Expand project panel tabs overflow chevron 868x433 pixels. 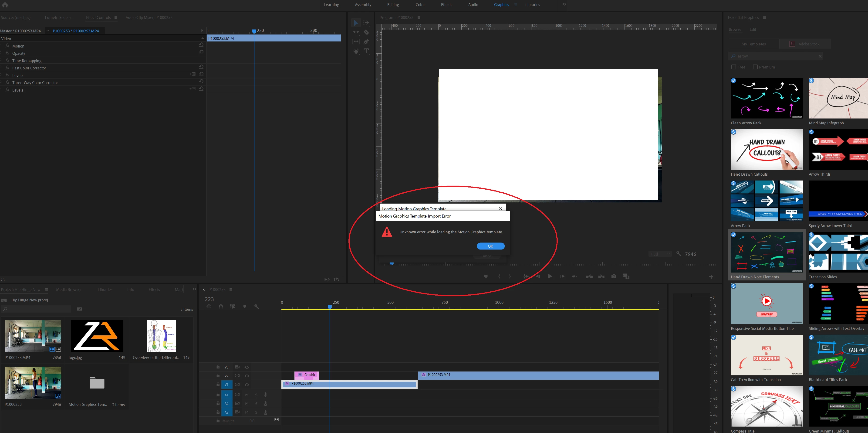(194, 289)
